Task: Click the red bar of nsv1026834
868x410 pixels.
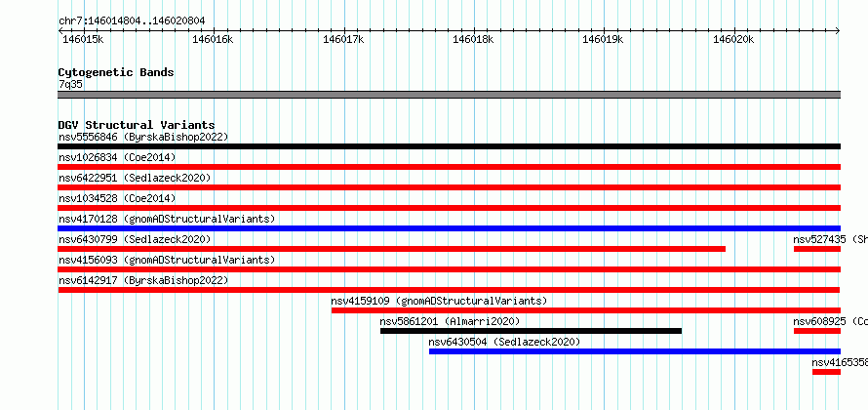Action: pyautogui.click(x=449, y=167)
